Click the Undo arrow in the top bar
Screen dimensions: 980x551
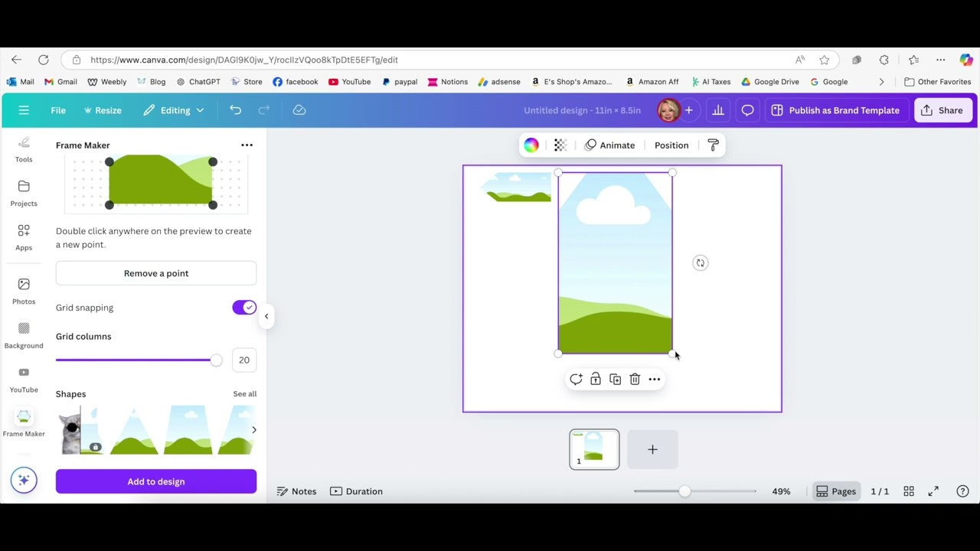click(x=235, y=110)
